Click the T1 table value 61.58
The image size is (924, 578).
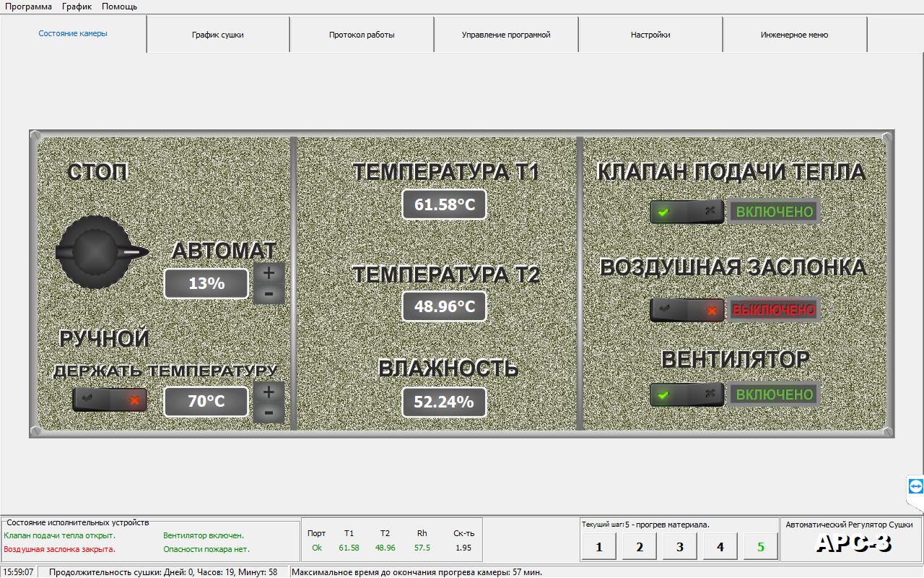click(x=349, y=548)
